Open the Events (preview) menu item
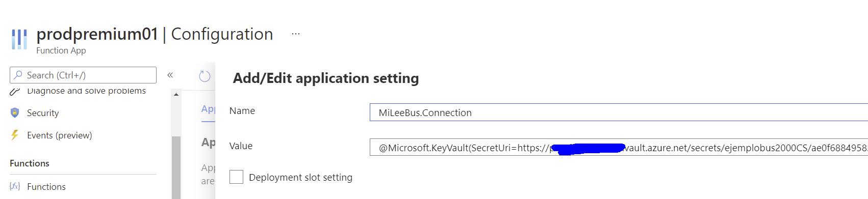Screen dimensions: 868x199 click(59, 135)
